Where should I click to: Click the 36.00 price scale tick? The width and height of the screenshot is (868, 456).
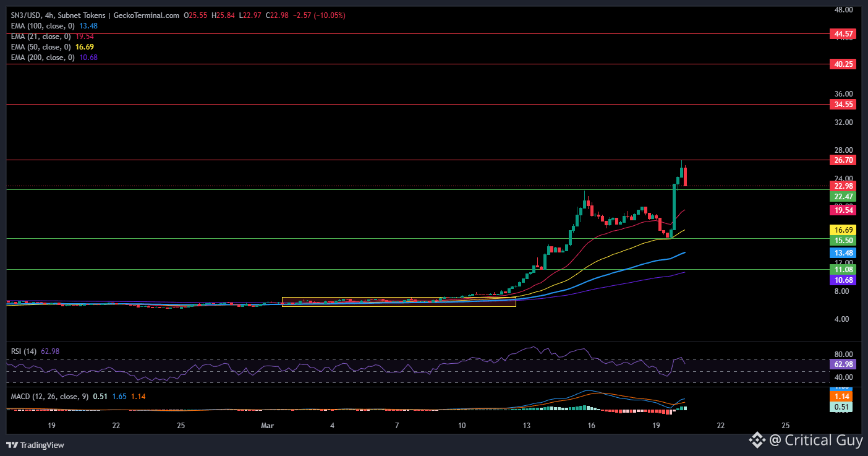tap(844, 94)
